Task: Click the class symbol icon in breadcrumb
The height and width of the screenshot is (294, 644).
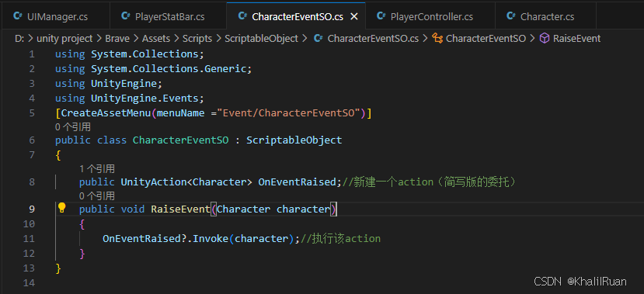Action: coord(437,39)
